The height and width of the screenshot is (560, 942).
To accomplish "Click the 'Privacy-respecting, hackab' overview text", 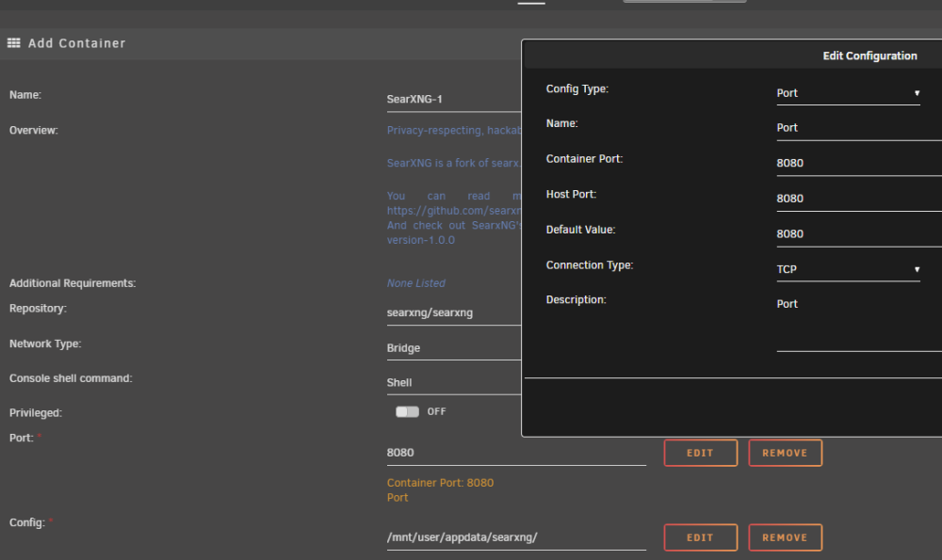I will (x=454, y=130).
